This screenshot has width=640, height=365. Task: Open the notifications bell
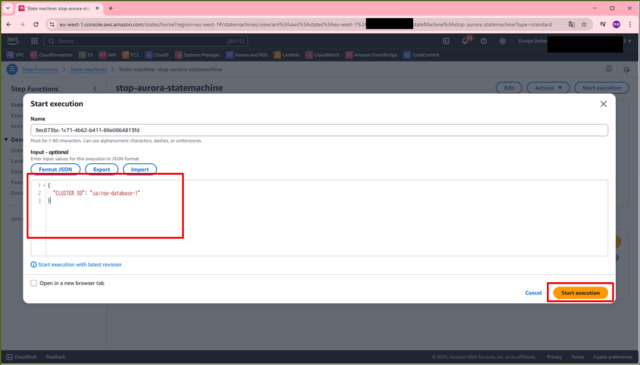[465, 41]
